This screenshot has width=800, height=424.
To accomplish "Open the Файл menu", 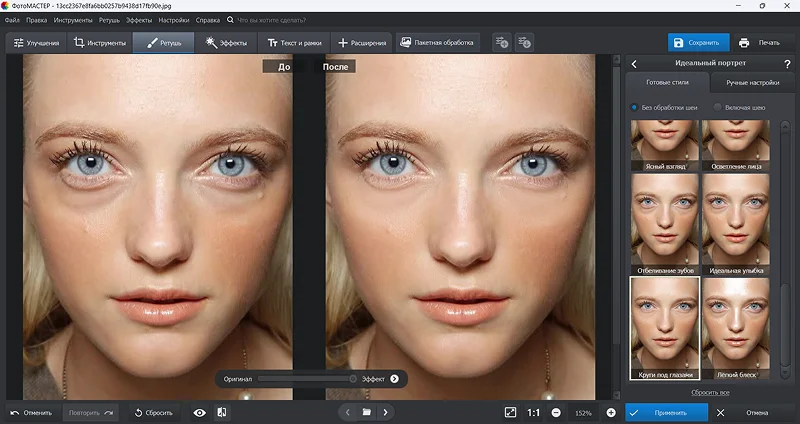I will [x=12, y=20].
